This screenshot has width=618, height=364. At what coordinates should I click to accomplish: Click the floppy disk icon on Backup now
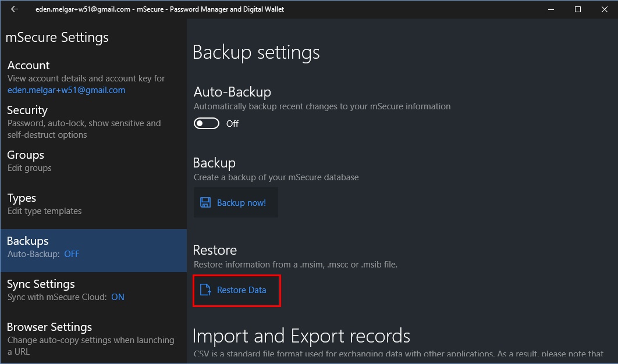pos(205,202)
